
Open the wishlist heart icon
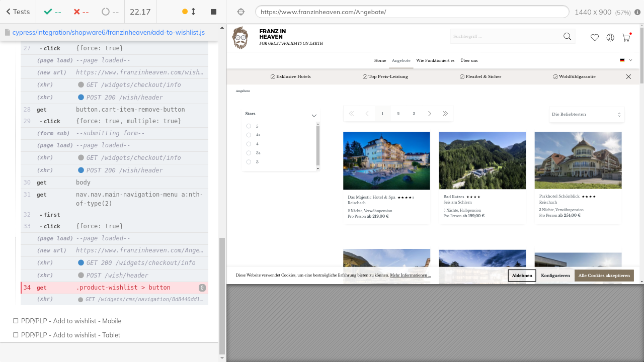point(595,38)
